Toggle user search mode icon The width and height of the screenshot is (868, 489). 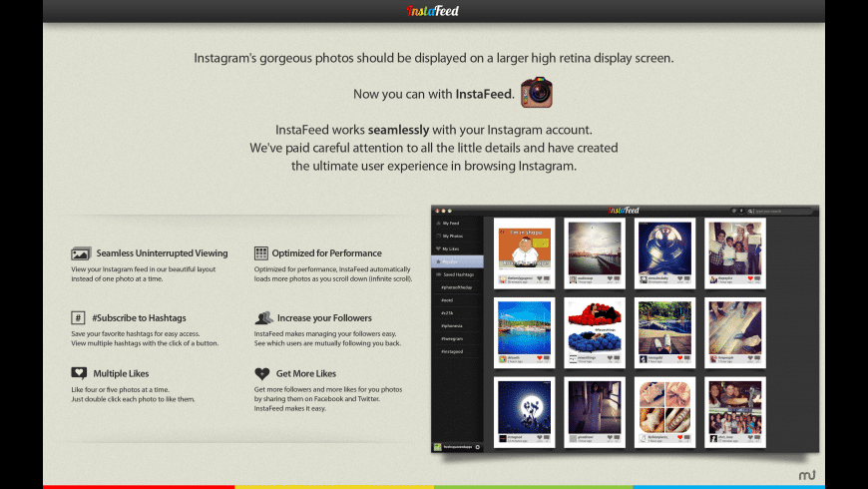(733, 211)
